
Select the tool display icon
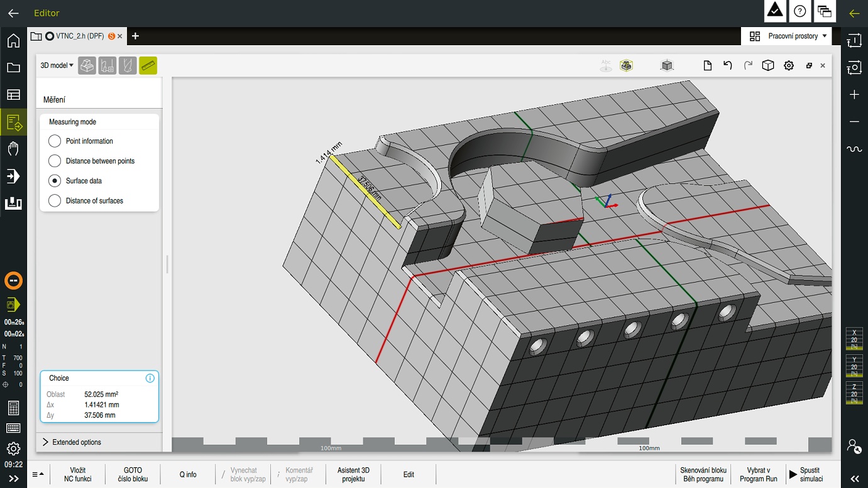coord(128,65)
